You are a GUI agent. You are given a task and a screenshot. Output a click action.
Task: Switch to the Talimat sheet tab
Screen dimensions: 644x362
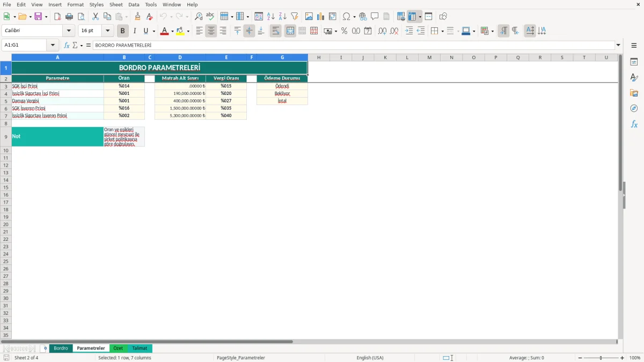click(140, 349)
